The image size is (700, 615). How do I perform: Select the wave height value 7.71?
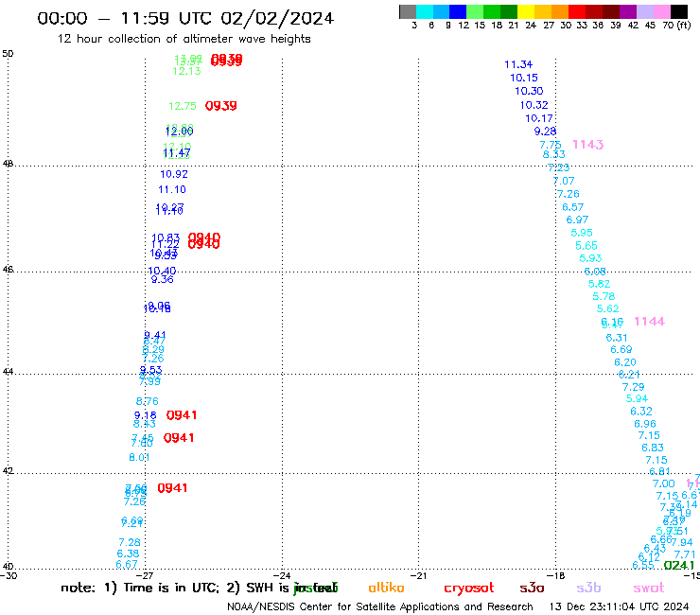point(685,554)
